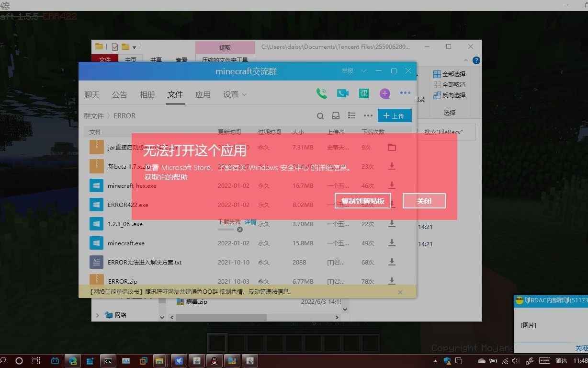
Task: Collapse the Explorer ribbon with chevron
Action: [466, 60]
